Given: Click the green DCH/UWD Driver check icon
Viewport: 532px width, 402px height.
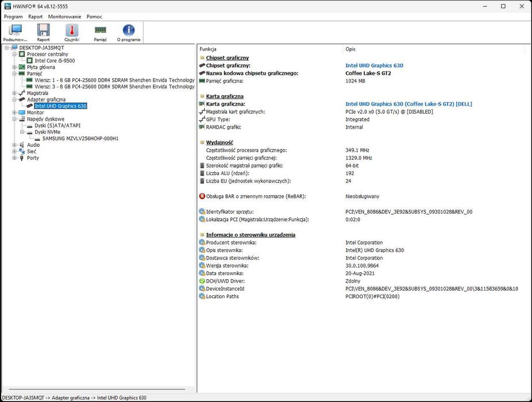Looking at the screenshot, I should click(202, 281).
